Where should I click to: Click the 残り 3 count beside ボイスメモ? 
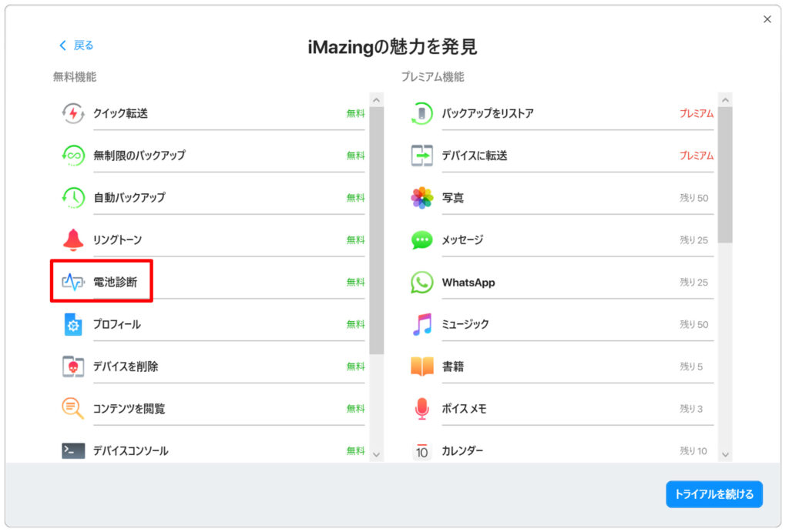pos(691,409)
